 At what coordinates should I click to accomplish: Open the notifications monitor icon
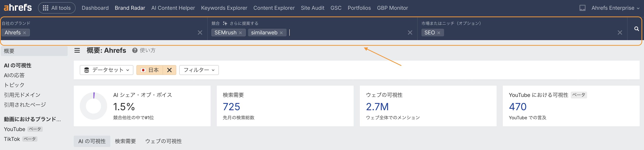(x=582, y=8)
